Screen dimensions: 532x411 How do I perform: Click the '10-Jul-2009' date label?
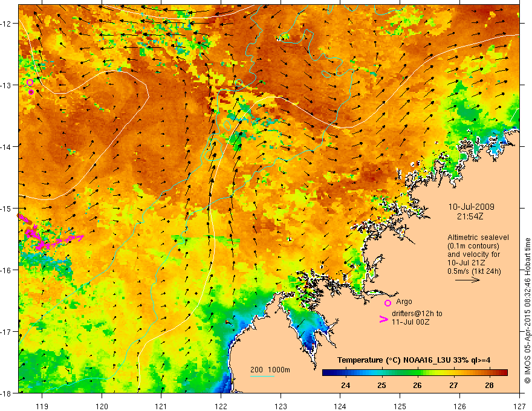(x=471, y=207)
